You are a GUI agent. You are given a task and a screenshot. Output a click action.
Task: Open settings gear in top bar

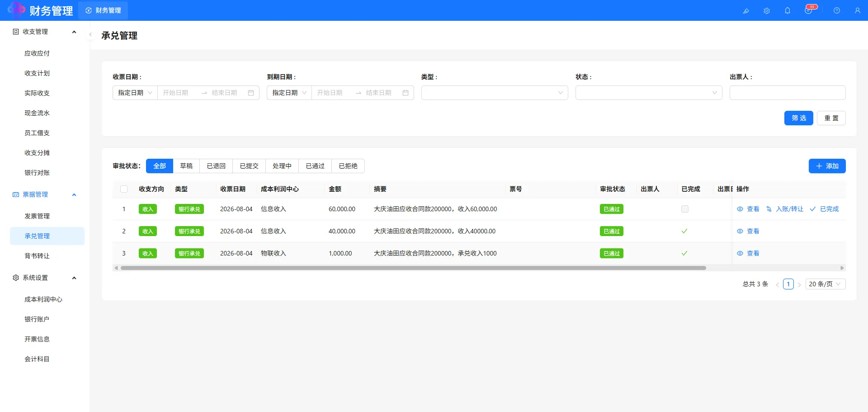tap(767, 11)
